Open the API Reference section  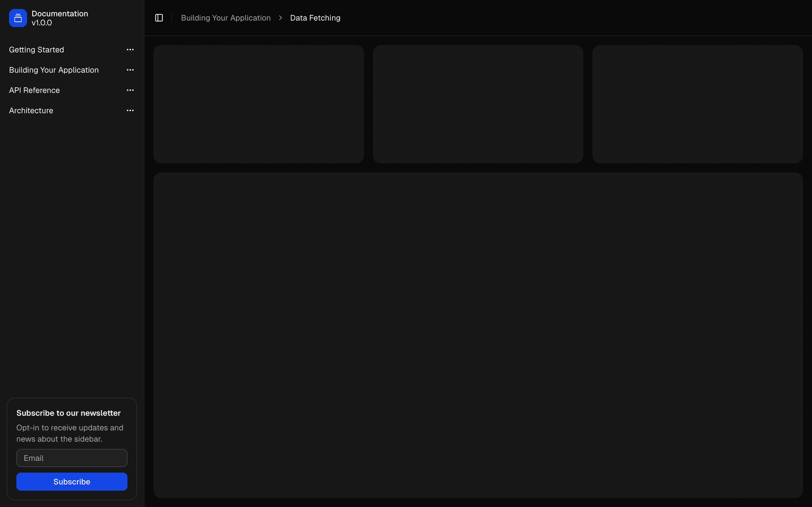[x=34, y=90]
